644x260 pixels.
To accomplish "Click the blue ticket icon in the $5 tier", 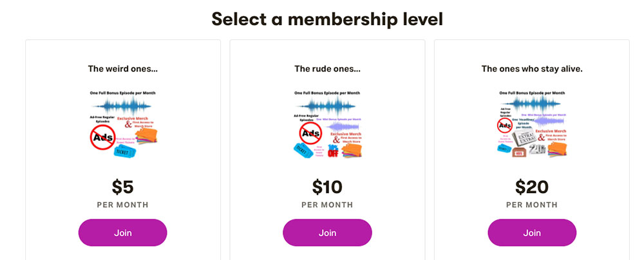I will (x=126, y=152).
